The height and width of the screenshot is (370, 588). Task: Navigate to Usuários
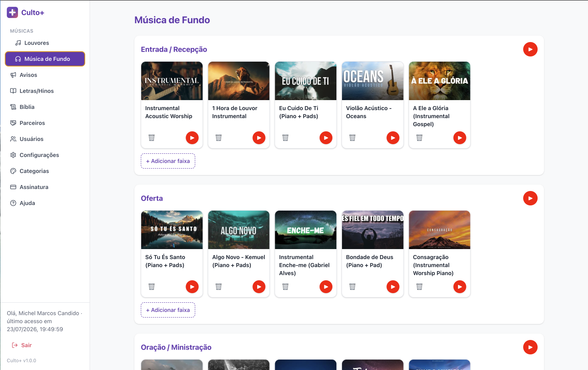45,139
